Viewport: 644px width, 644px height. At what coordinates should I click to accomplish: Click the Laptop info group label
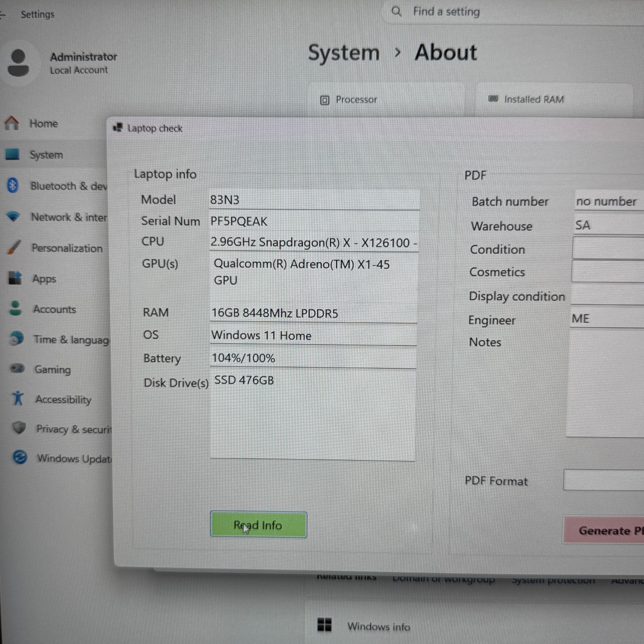(165, 174)
